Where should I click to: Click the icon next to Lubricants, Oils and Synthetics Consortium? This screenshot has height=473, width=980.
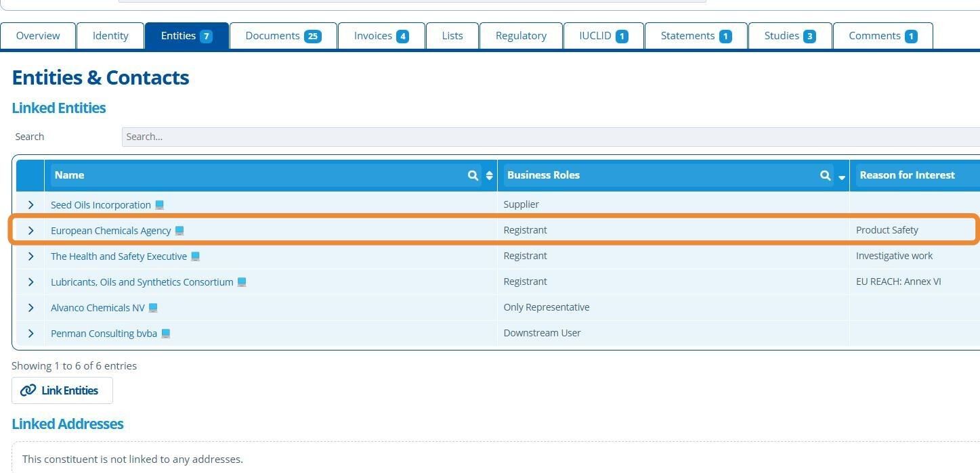[242, 282]
